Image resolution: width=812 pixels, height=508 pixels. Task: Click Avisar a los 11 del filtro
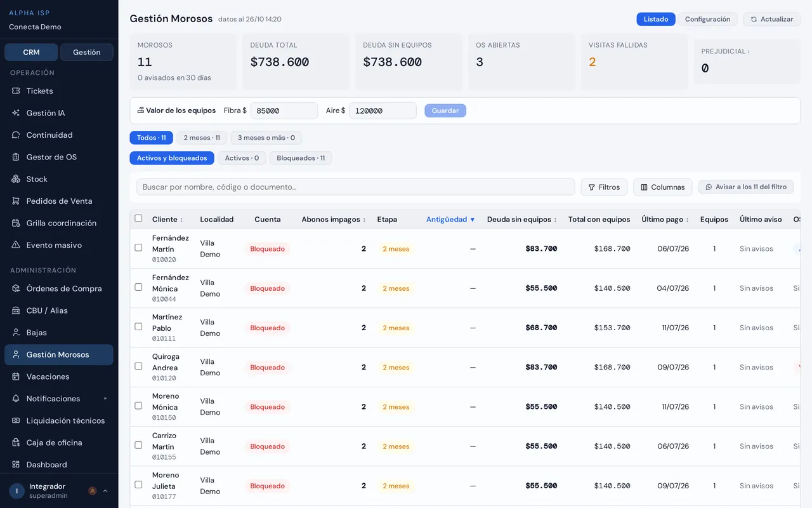click(x=746, y=187)
